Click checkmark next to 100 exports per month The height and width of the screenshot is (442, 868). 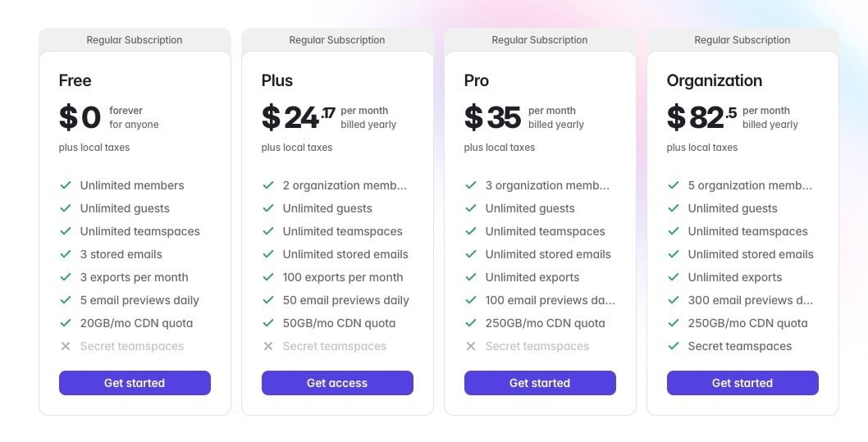coord(268,277)
